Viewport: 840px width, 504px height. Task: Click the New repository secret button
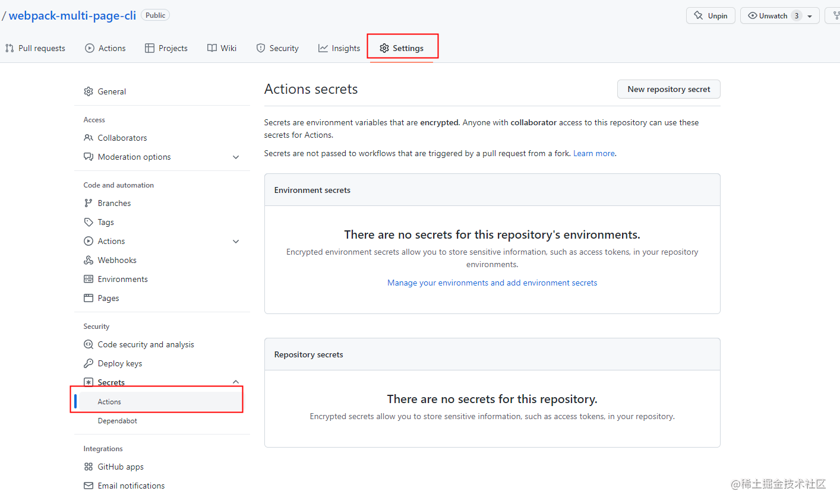pyautogui.click(x=668, y=89)
